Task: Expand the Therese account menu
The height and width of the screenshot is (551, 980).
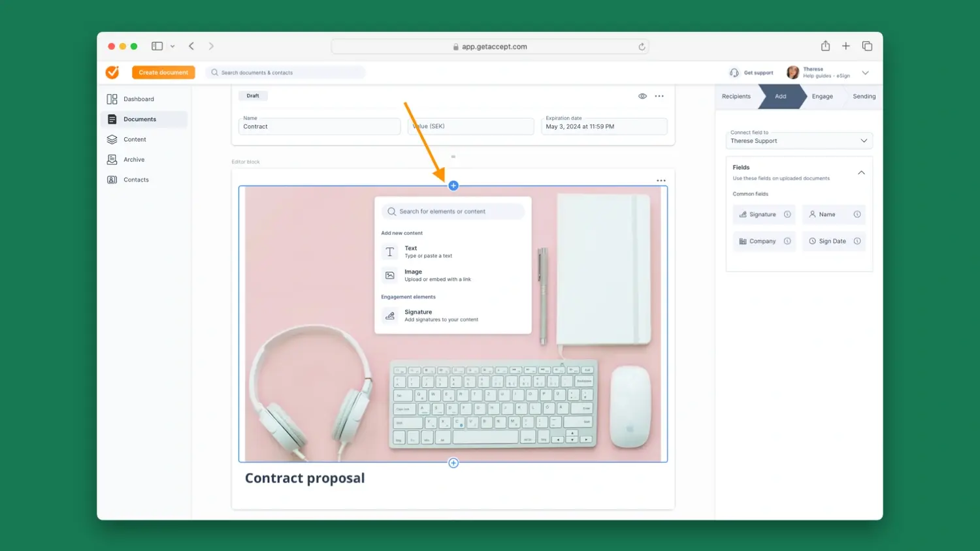Action: click(x=865, y=72)
